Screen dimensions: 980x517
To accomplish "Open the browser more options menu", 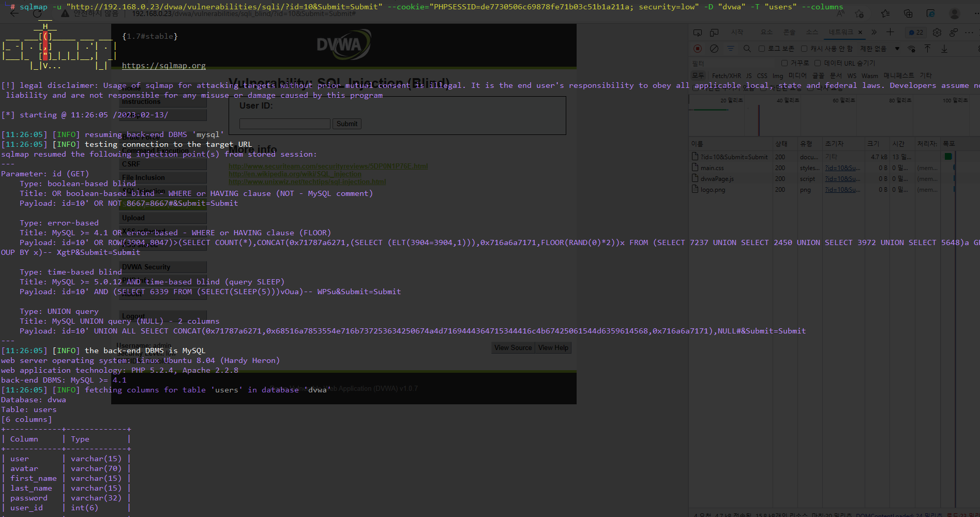I will click(976, 14).
